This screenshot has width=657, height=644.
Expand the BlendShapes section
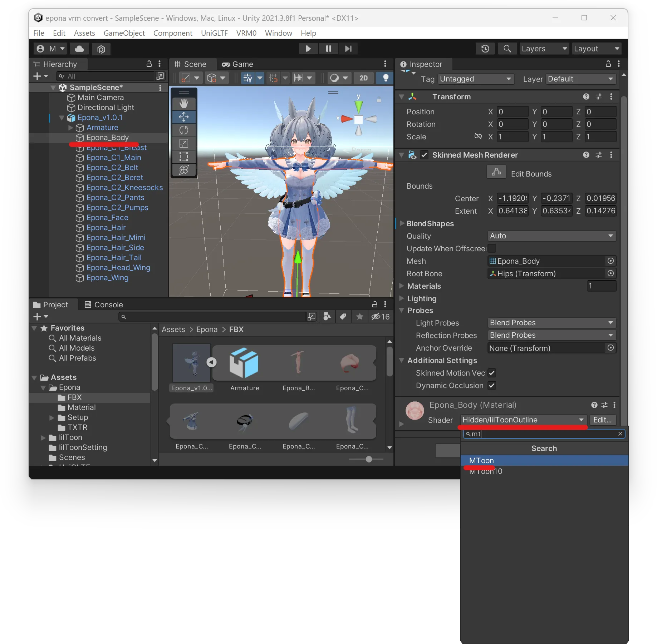pyautogui.click(x=402, y=223)
